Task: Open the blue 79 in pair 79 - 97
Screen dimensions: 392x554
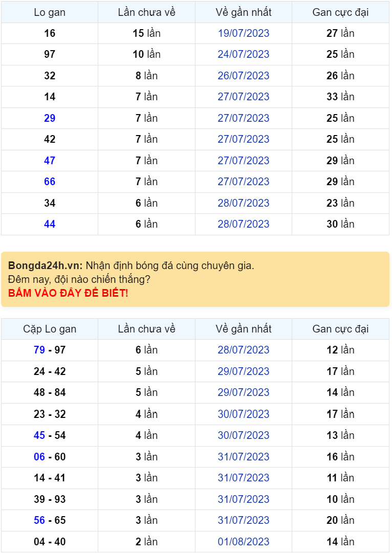Action: pyautogui.click(x=39, y=350)
